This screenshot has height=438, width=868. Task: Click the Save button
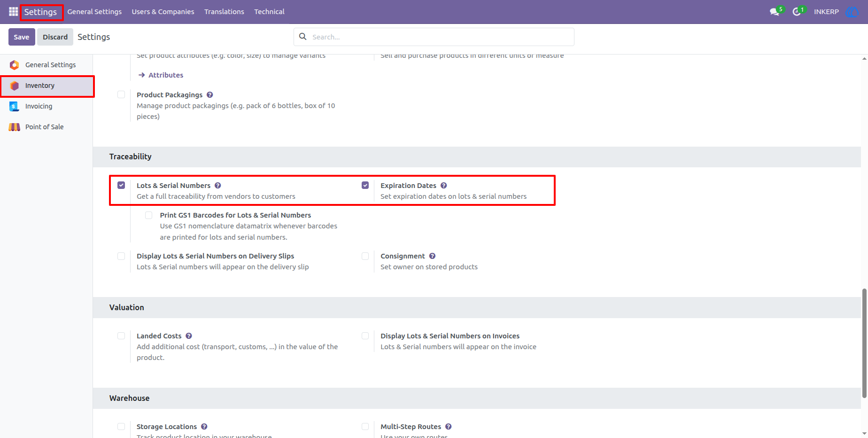(22, 37)
